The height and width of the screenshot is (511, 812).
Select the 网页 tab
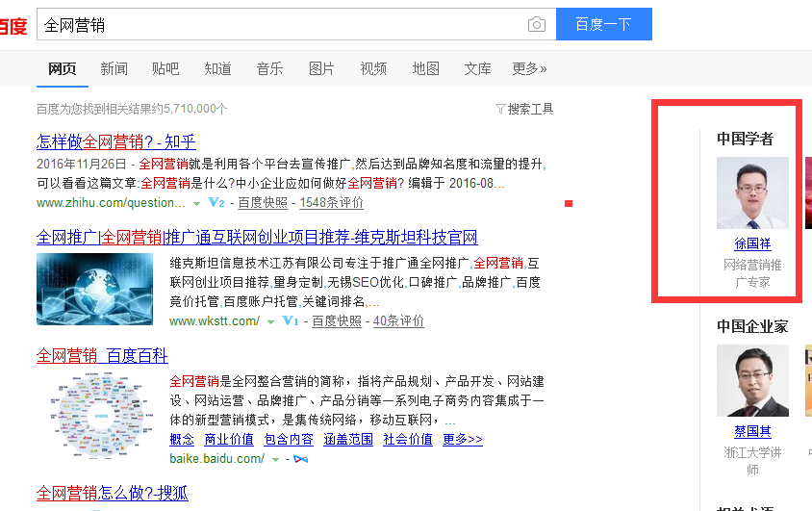point(63,68)
